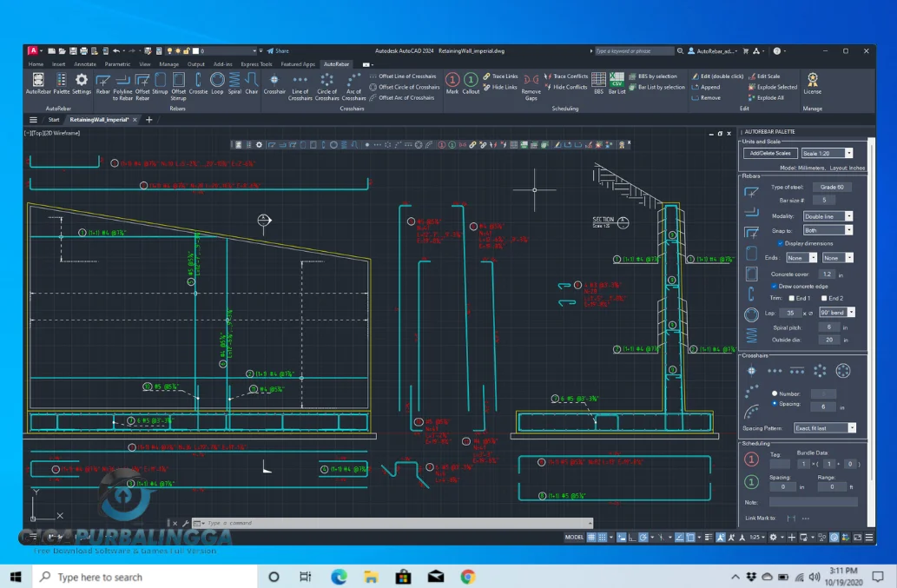Toggle MODEL space button in status bar
This screenshot has height=588, width=897.
[574, 537]
